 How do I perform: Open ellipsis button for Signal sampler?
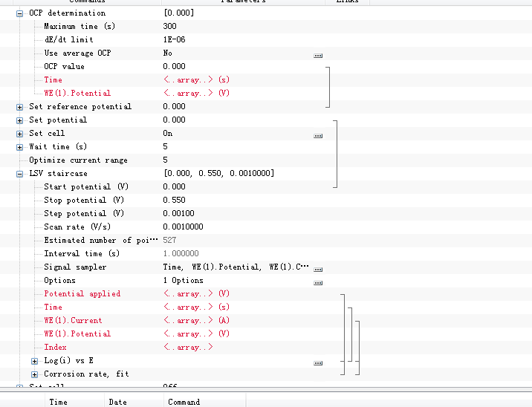coord(318,270)
